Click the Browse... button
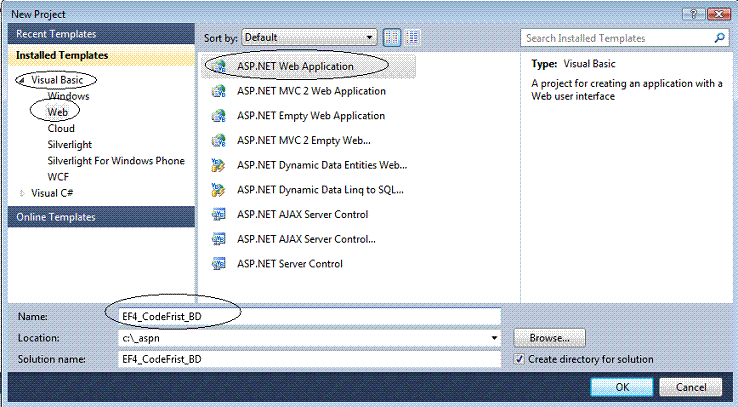Image resolution: width=738 pixels, height=407 pixels. [x=549, y=338]
